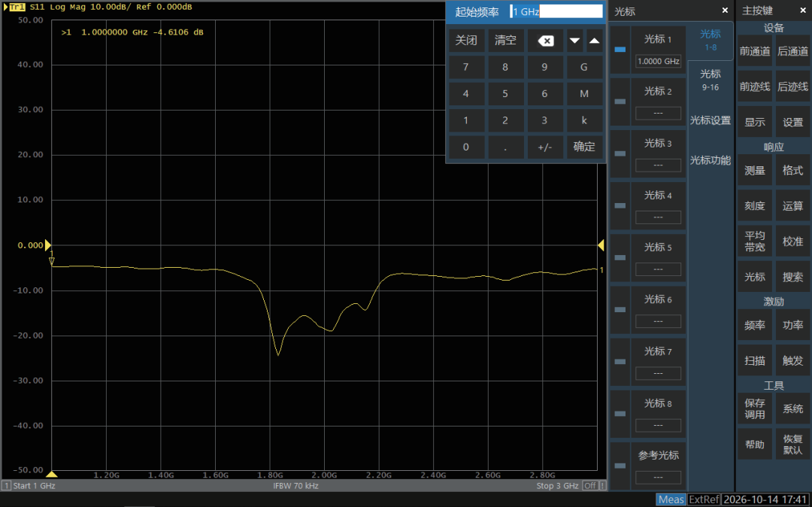Toggle the 光标 1 marker indicator
The height and width of the screenshot is (507, 812).
click(620, 50)
